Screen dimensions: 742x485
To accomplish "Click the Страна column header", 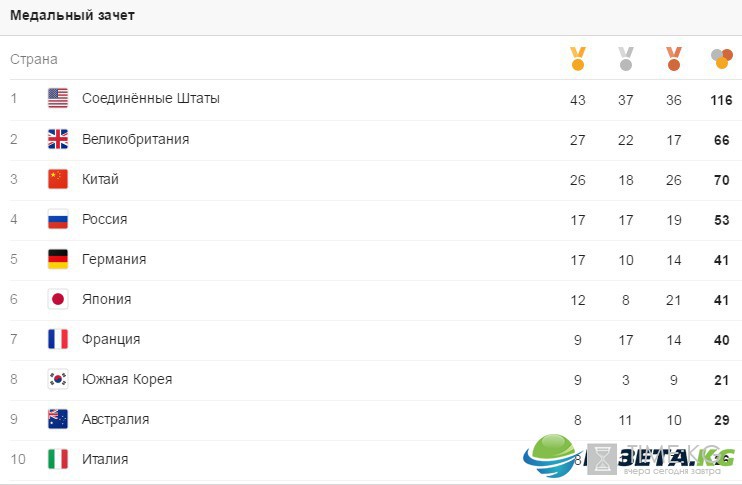I will coord(34,60).
